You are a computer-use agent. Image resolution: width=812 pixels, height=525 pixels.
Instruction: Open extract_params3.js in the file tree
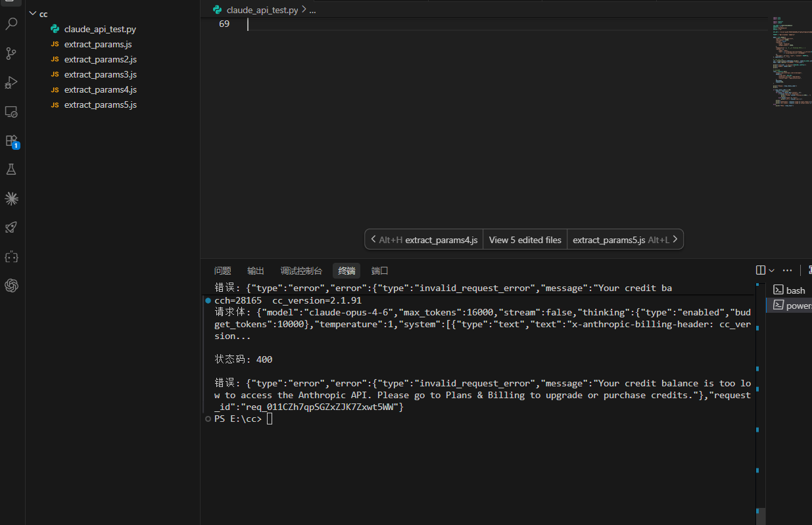point(101,75)
